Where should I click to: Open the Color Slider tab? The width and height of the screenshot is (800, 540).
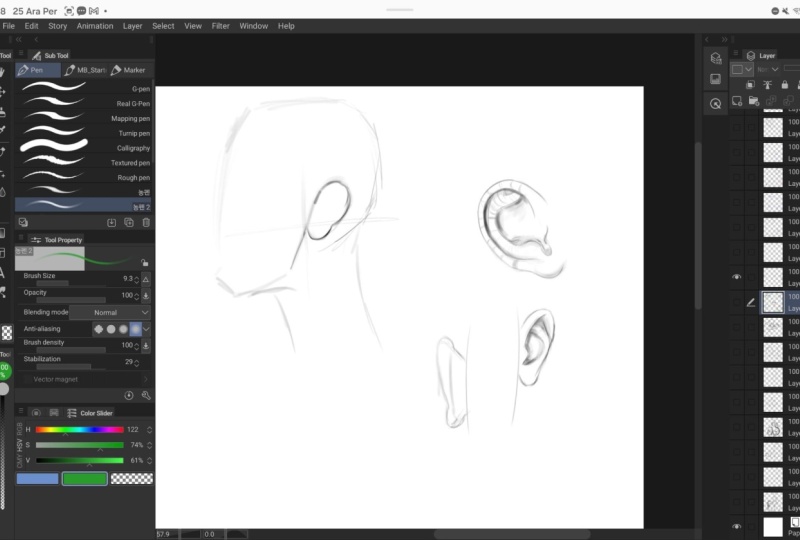pyautogui.click(x=90, y=413)
